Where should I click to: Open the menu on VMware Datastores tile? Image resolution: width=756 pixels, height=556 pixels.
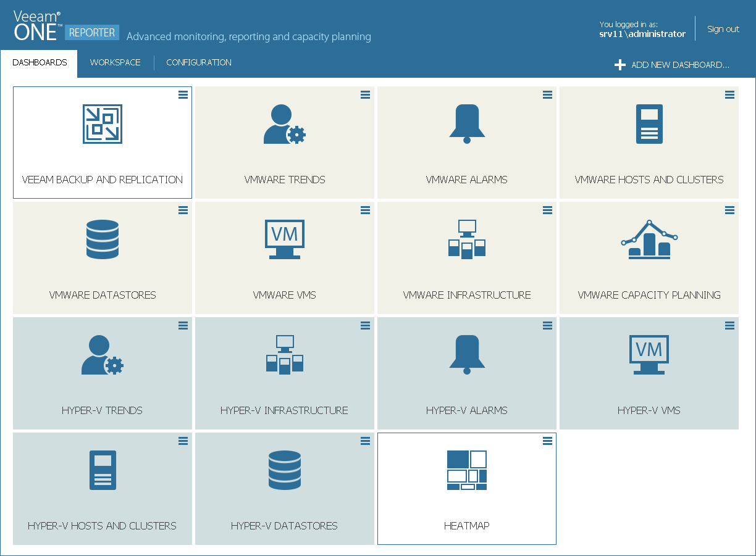click(x=183, y=210)
